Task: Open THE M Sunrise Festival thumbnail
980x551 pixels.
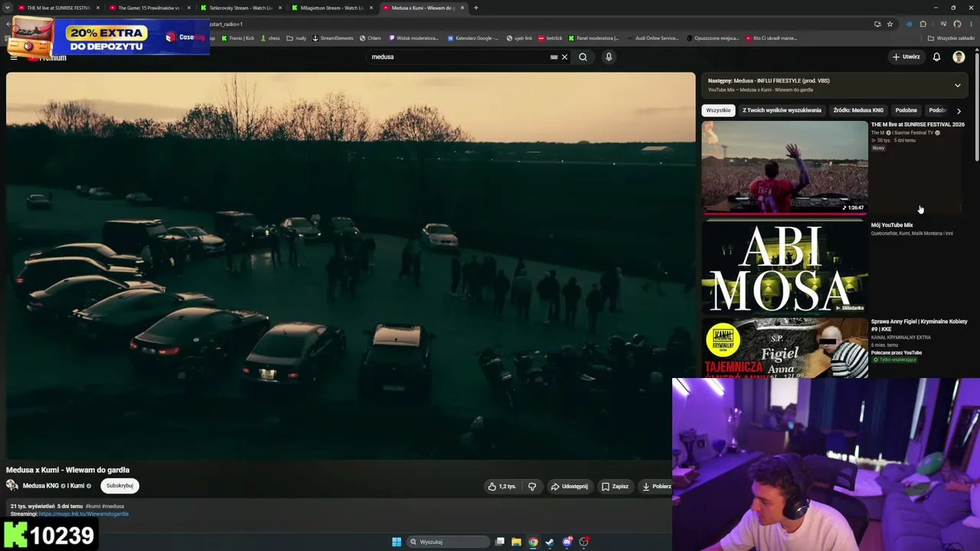Action: point(785,168)
